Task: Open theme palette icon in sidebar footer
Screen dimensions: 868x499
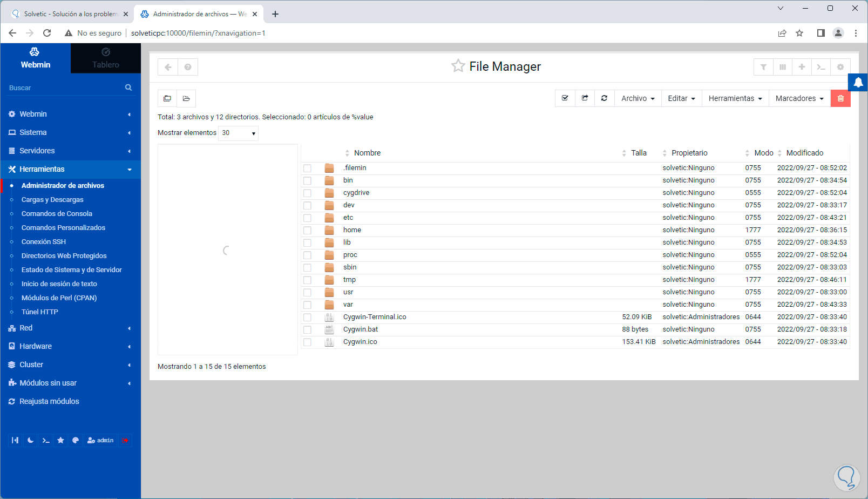Action: click(76, 440)
